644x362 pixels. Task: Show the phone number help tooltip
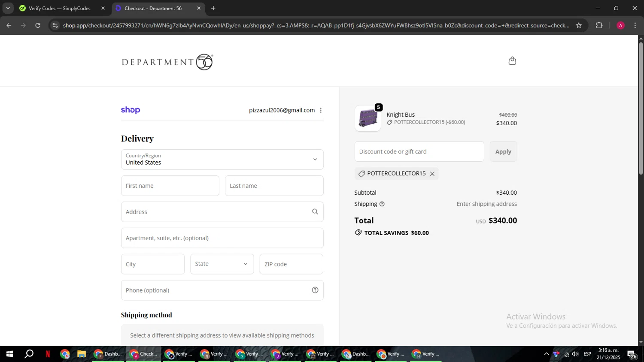tap(315, 290)
